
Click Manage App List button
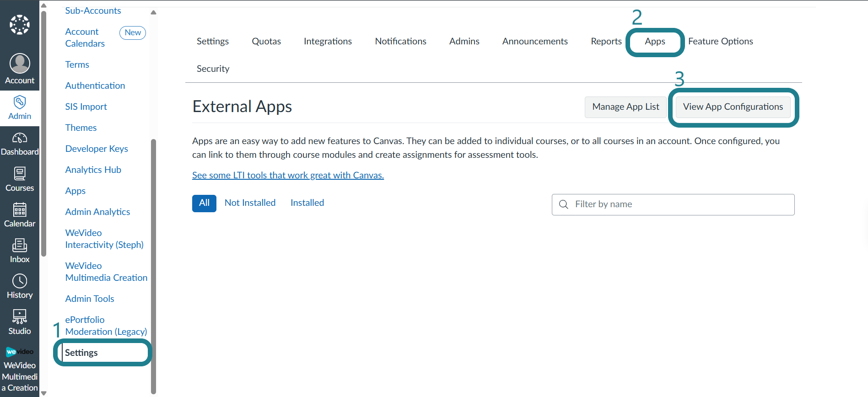point(625,107)
